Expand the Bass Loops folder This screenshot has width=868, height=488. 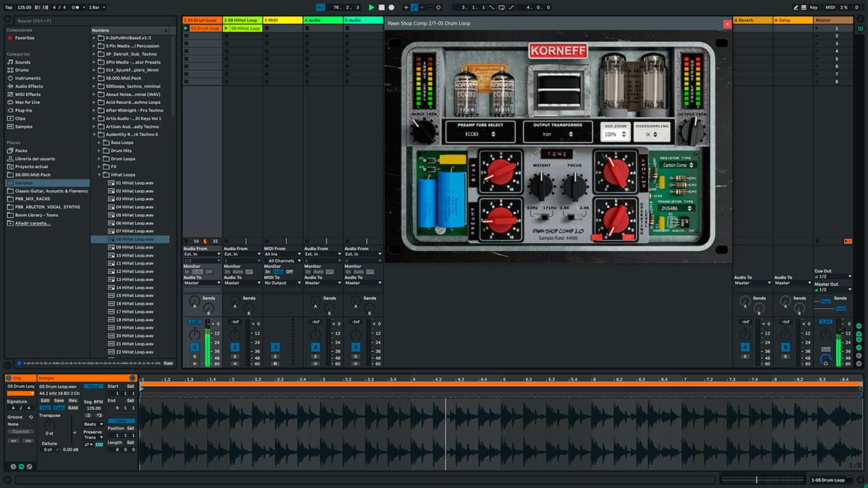(100, 142)
